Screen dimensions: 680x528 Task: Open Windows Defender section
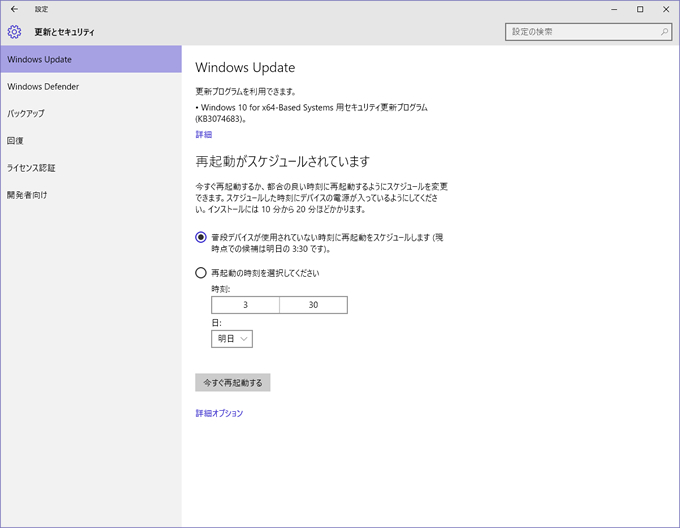tap(91, 87)
